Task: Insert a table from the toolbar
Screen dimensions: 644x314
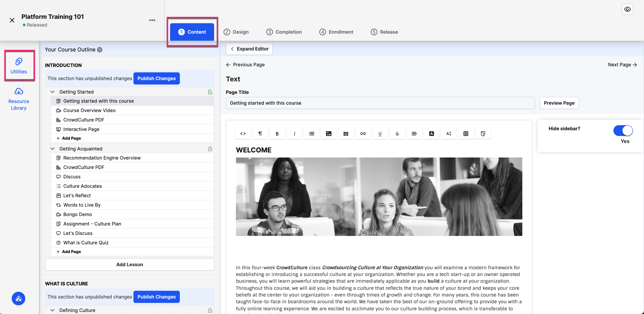Action: click(x=346, y=134)
